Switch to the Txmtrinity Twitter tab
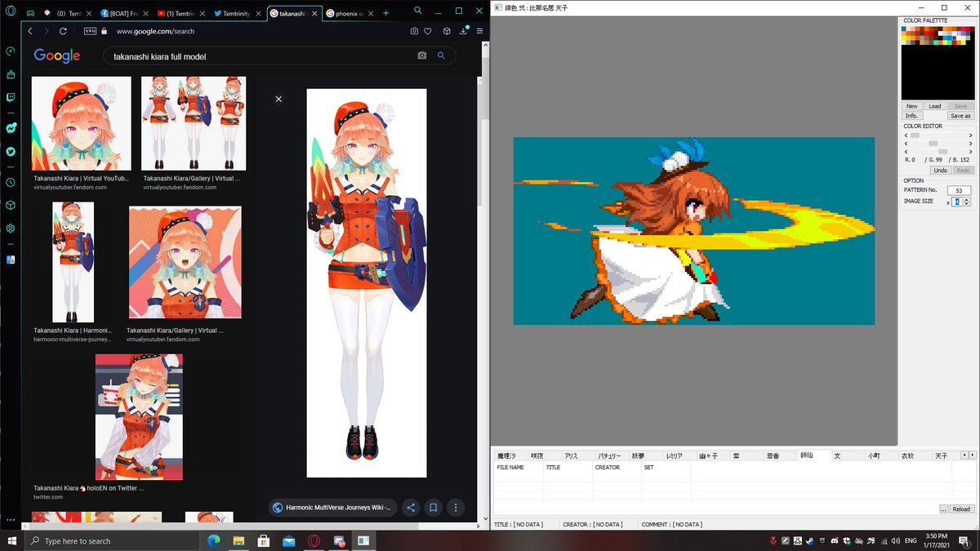Viewport: 980px width, 551px height. tap(238, 14)
